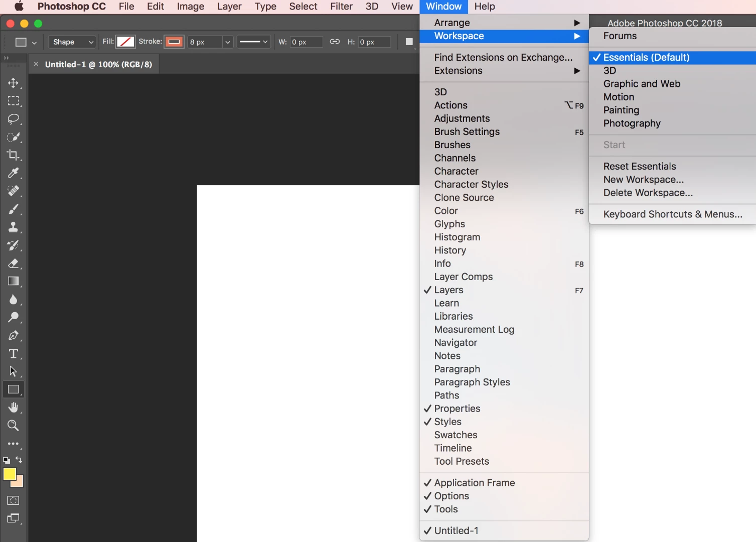
Task: Toggle the Tools panel visibility
Action: pos(504,509)
